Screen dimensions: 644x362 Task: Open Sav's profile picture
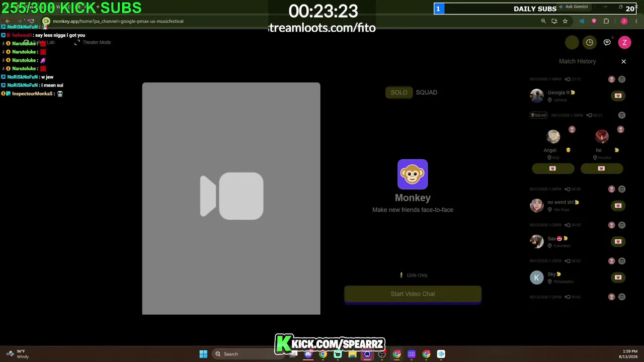click(537, 241)
